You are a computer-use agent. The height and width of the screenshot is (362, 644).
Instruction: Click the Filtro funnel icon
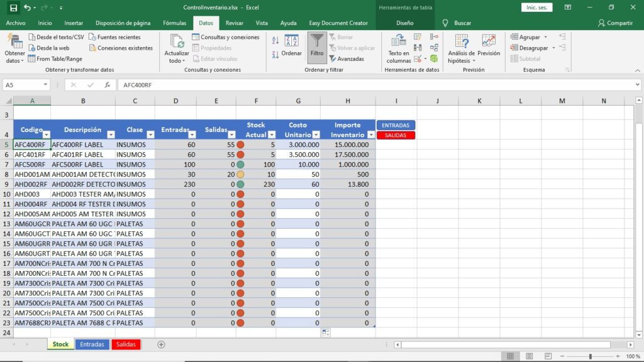point(317,45)
